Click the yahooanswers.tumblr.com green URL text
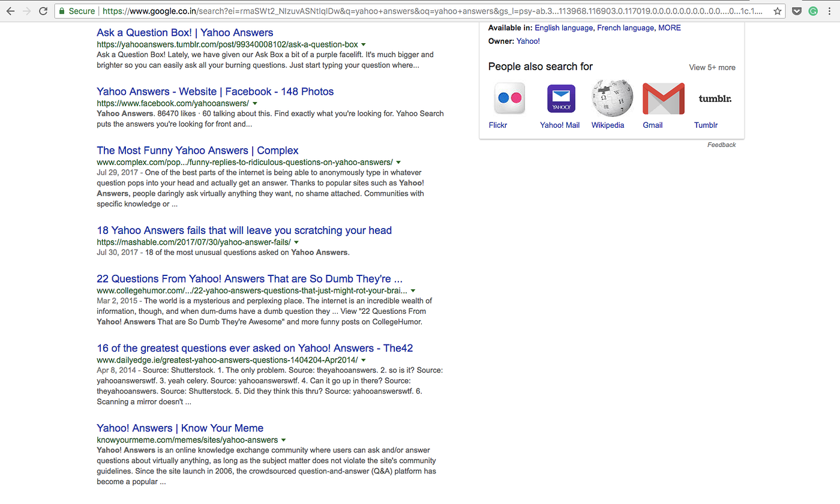This screenshot has width=840, height=504. click(x=227, y=44)
